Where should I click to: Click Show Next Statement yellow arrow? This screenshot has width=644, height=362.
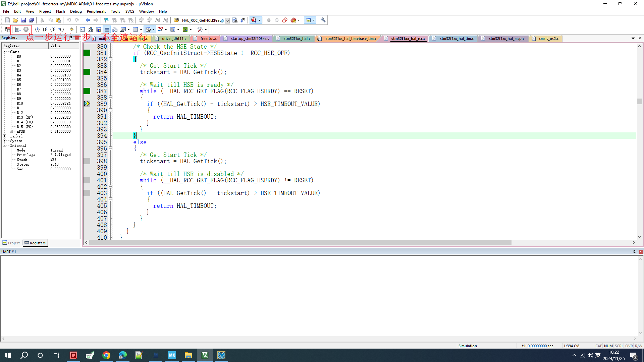[x=71, y=29]
